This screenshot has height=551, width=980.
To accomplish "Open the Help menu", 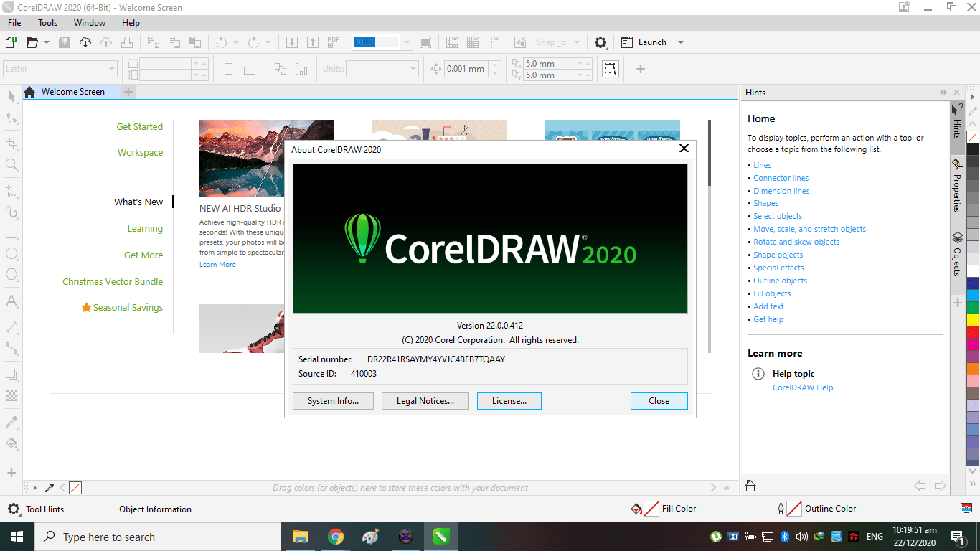I will (131, 23).
